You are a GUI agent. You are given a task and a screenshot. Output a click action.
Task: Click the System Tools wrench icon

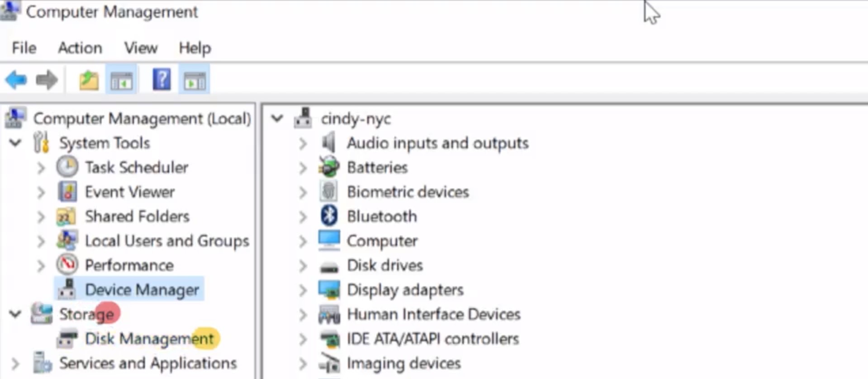pos(41,143)
